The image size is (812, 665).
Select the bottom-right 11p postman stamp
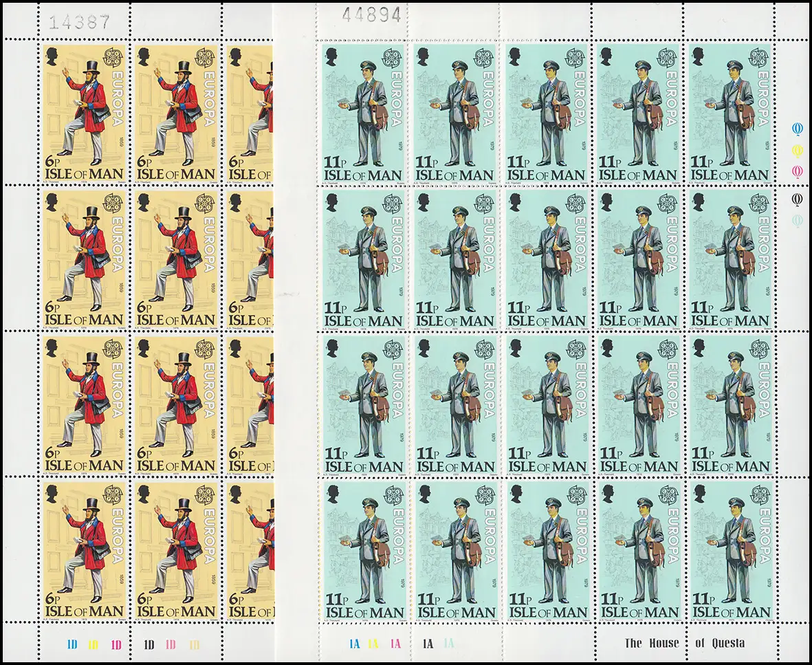point(730,550)
